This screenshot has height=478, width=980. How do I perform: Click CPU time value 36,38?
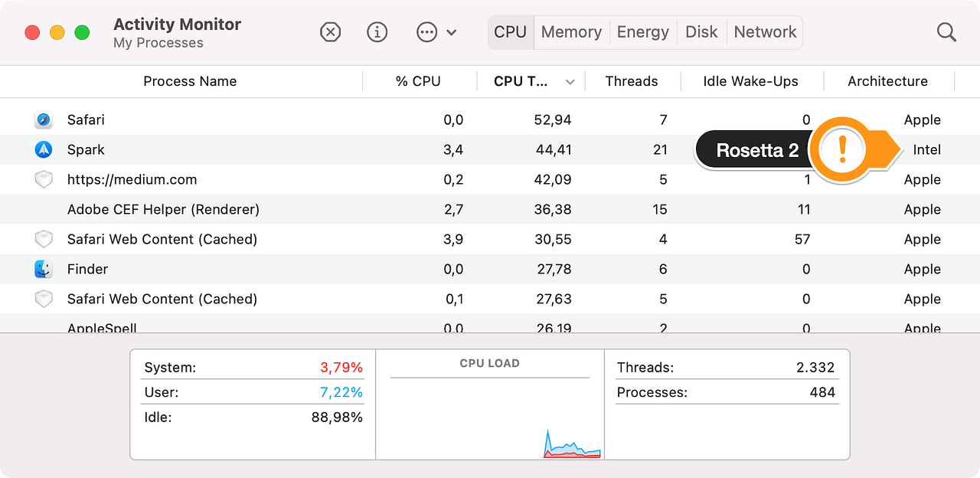[553, 210]
